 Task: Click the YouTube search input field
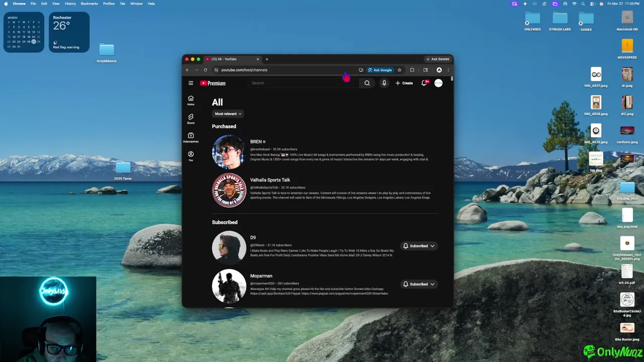[x=303, y=83]
